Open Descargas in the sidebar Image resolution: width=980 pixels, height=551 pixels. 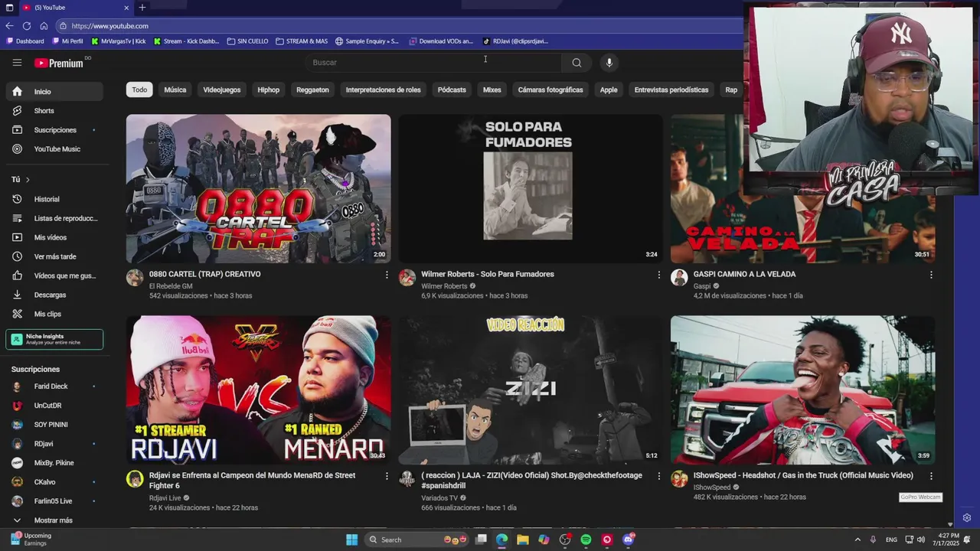[x=54, y=295]
